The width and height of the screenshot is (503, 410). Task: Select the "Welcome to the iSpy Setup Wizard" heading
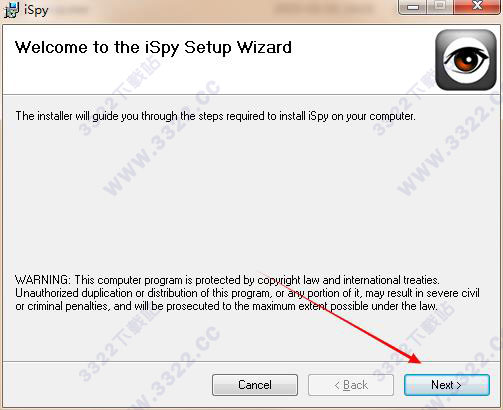point(153,47)
